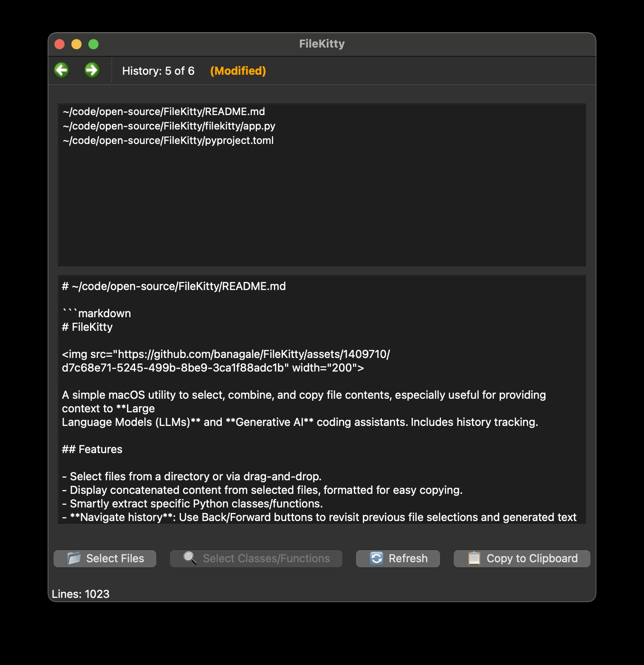Refresh the file contents
The image size is (644, 665).
(x=398, y=558)
